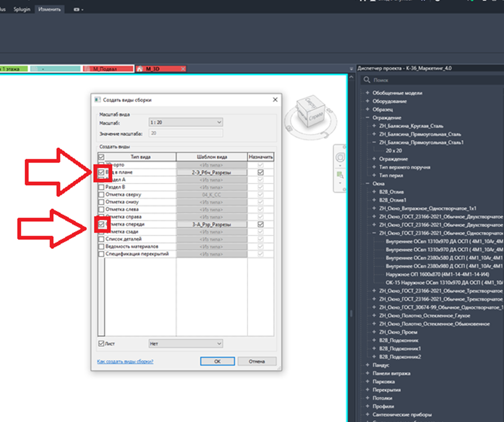Collapse the Окна tree node
The height and width of the screenshot is (422, 504).
click(x=368, y=184)
